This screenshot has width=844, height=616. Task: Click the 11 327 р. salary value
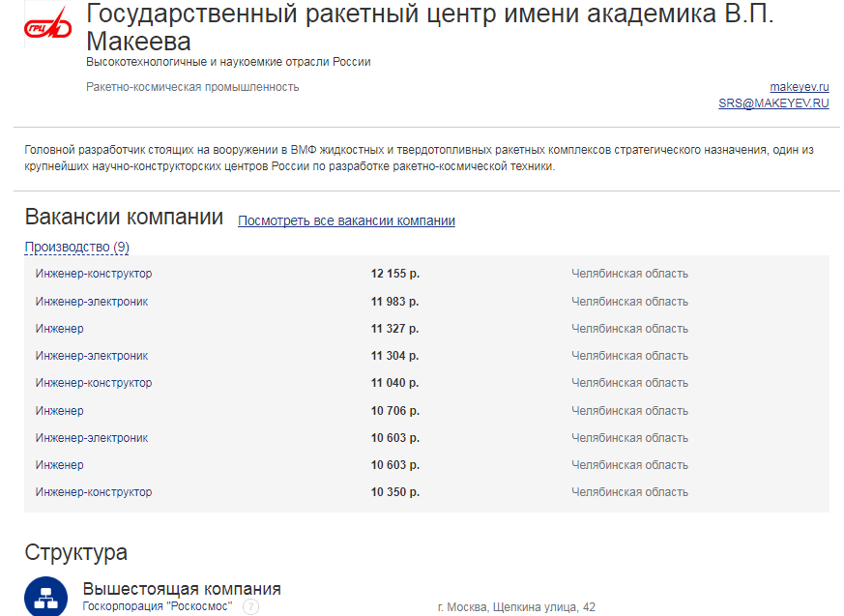click(x=394, y=329)
